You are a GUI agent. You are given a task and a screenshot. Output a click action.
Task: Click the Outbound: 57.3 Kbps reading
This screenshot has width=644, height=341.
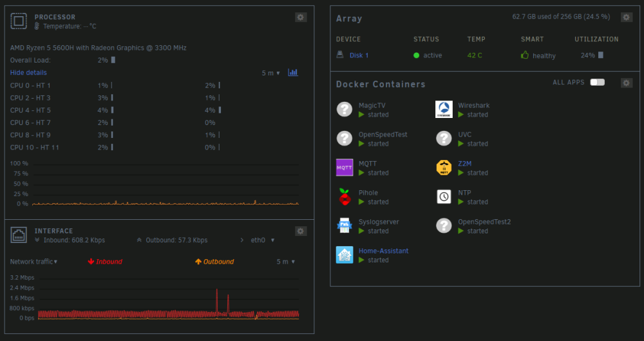(x=176, y=240)
